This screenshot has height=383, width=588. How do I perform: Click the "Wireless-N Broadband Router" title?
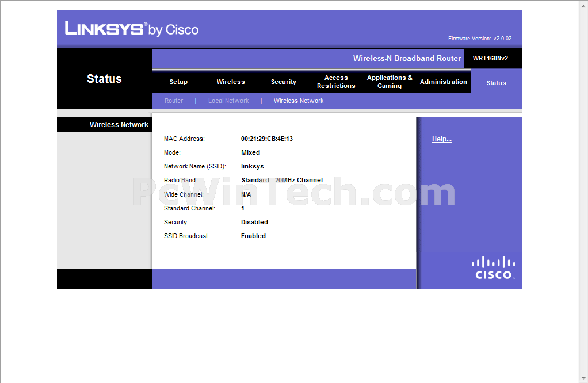407,59
